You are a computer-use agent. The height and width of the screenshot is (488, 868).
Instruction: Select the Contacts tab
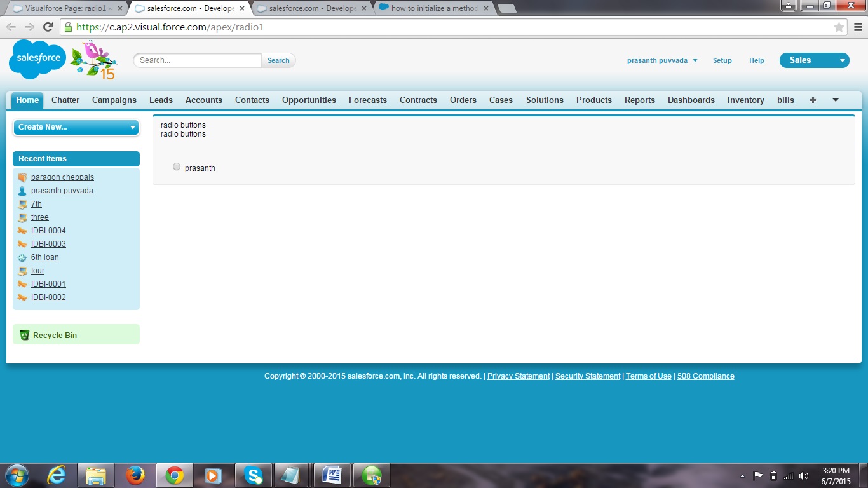[x=252, y=100]
